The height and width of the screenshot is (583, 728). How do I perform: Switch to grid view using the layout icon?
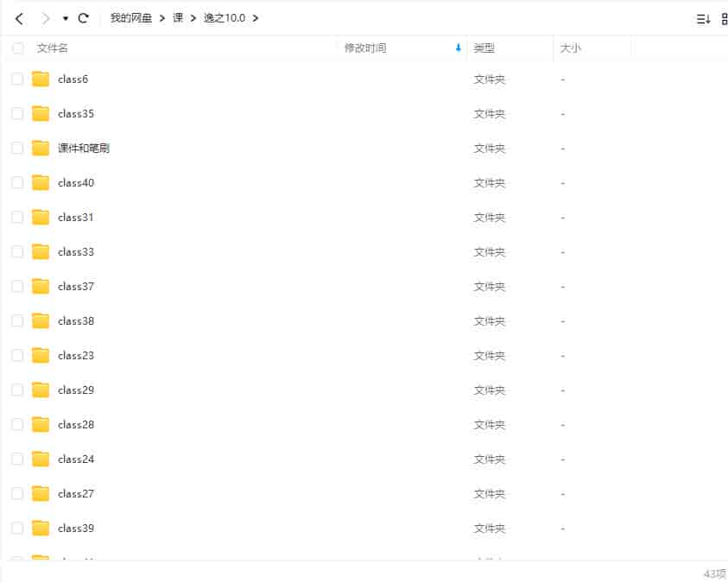pyautogui.click(x=724, y=17)
